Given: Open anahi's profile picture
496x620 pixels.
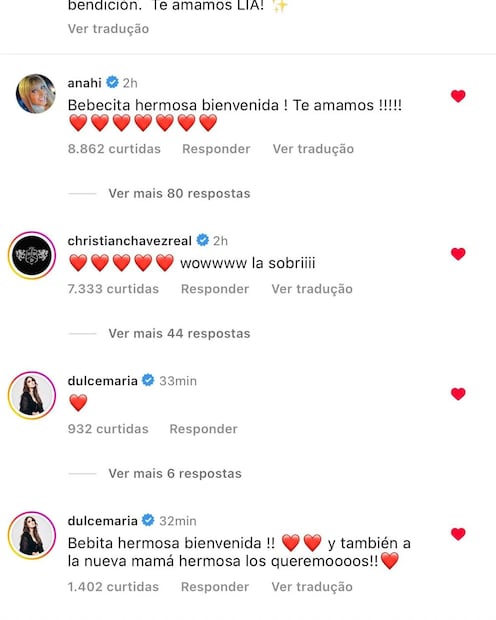Looking at the screenshot, I should [36, 94].
